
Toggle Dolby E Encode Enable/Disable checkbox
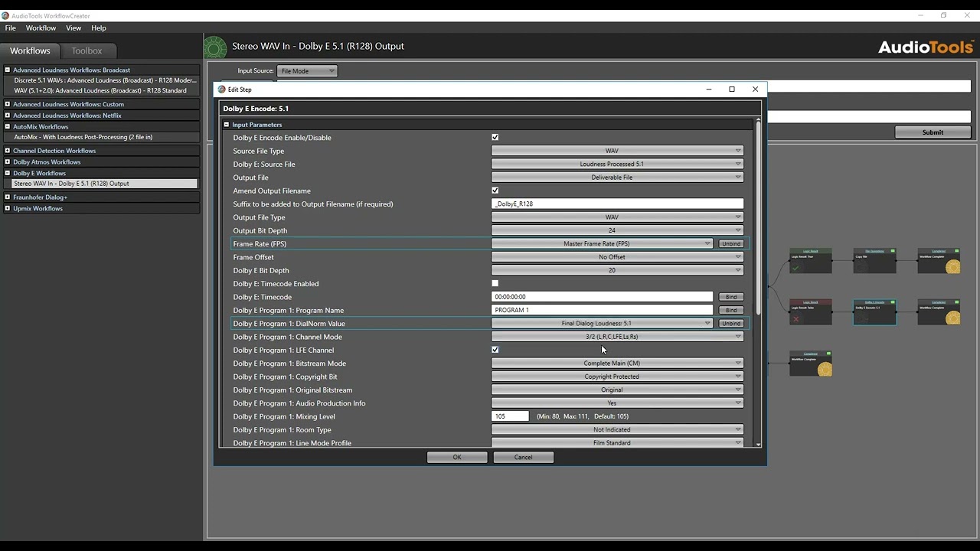495,138
